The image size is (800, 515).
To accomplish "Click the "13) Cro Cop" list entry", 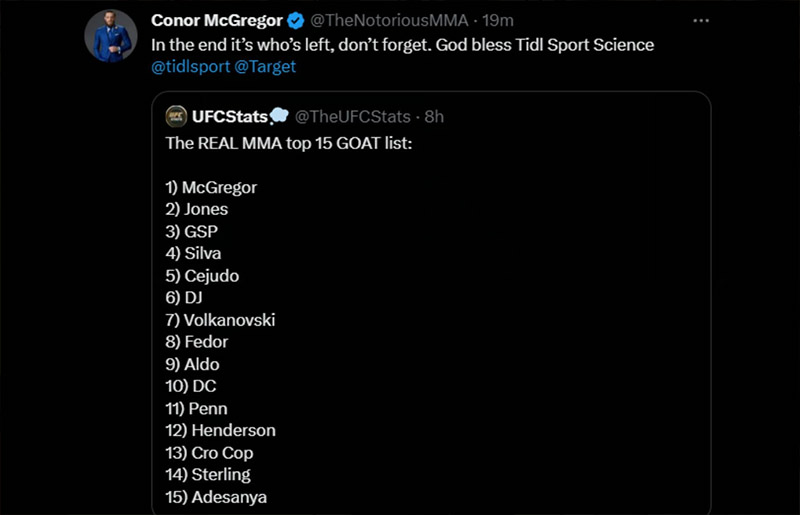I will pos(211,452).
